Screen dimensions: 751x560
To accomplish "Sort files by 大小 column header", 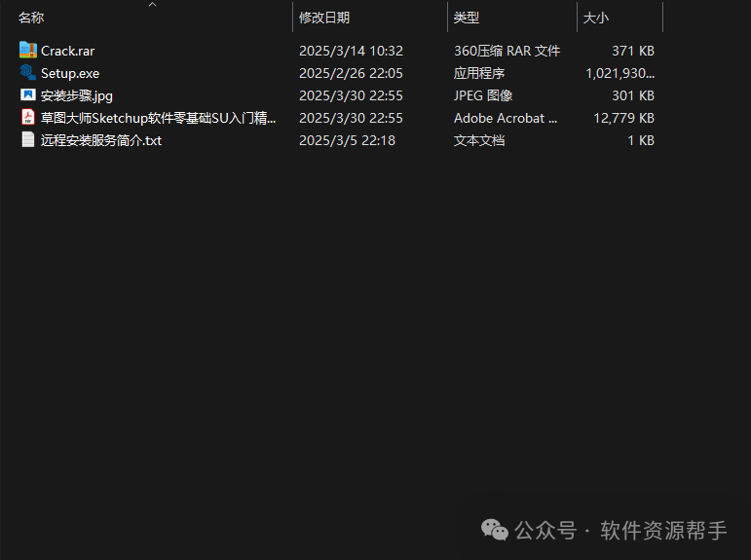I will pyautogui.click(x=596, y=18).
